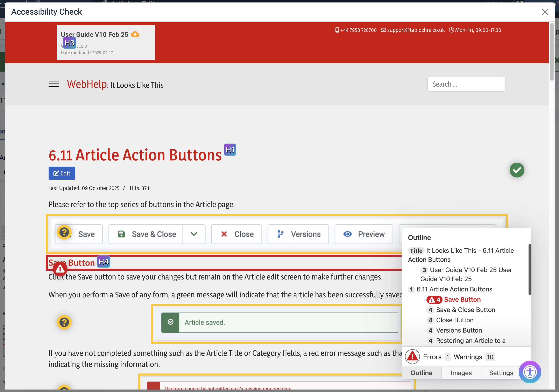The width and height of the screenshot is (559, 392).
Task: Click the red Errors alert icon
Action: click(412, 357)
